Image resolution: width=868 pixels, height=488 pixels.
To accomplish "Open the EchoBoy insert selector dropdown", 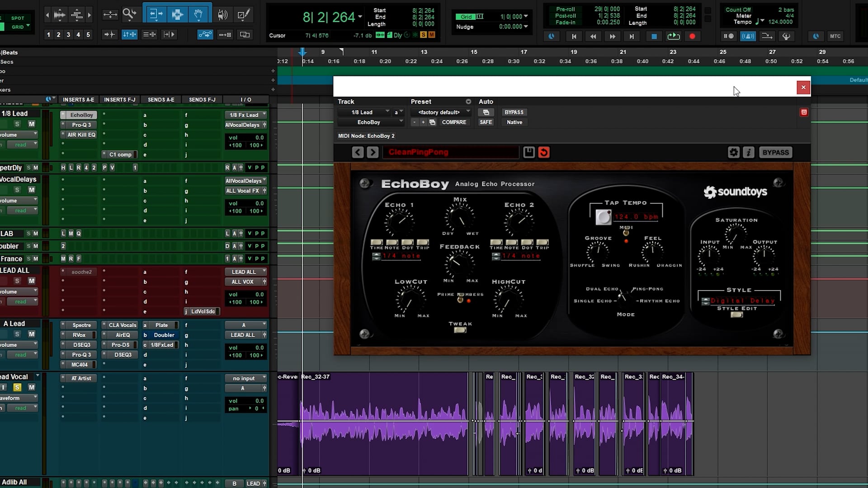I will [x=370, y=122].
